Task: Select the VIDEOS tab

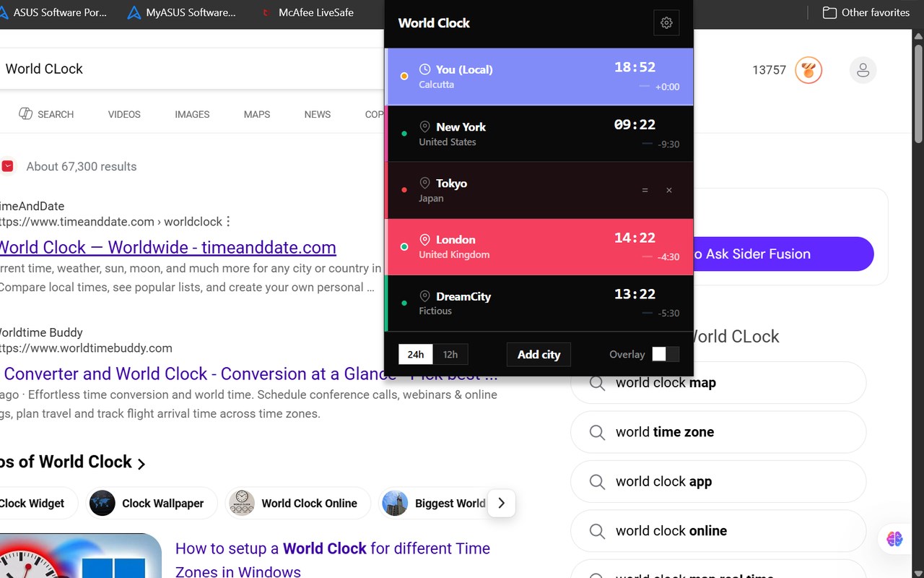Action: (x=124, y=114)
